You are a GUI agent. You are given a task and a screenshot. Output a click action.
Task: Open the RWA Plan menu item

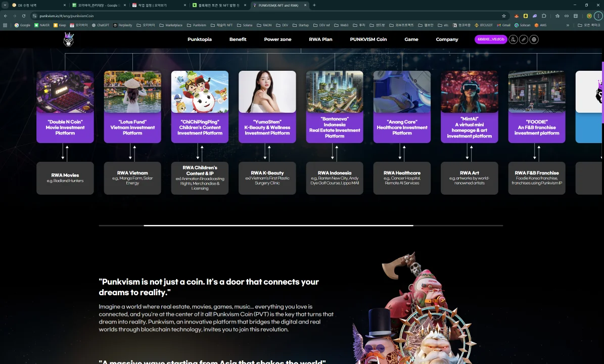pos(320,39)
